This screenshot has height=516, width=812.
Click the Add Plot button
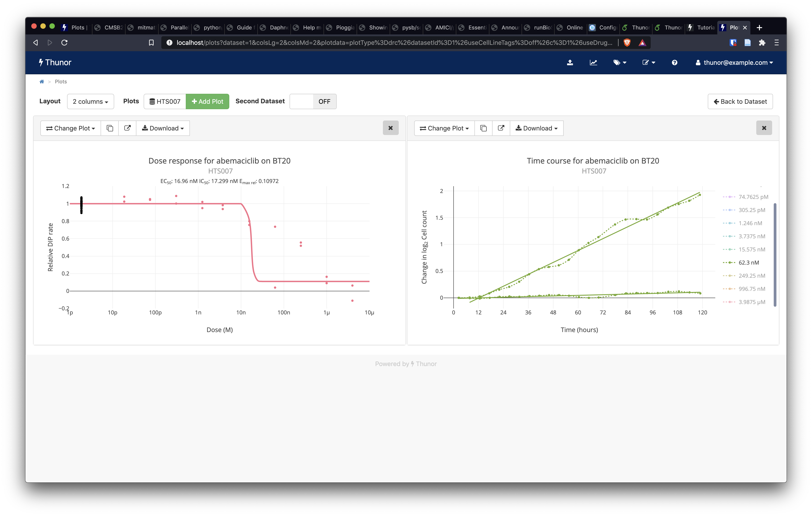[207, 101]
